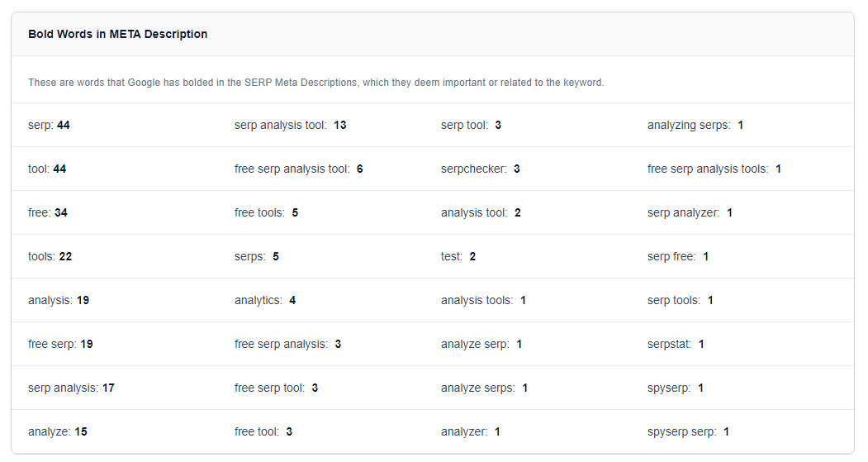
Task: Click the 'serpchecker: 3' keyword
Action: [x=480, y=169]
